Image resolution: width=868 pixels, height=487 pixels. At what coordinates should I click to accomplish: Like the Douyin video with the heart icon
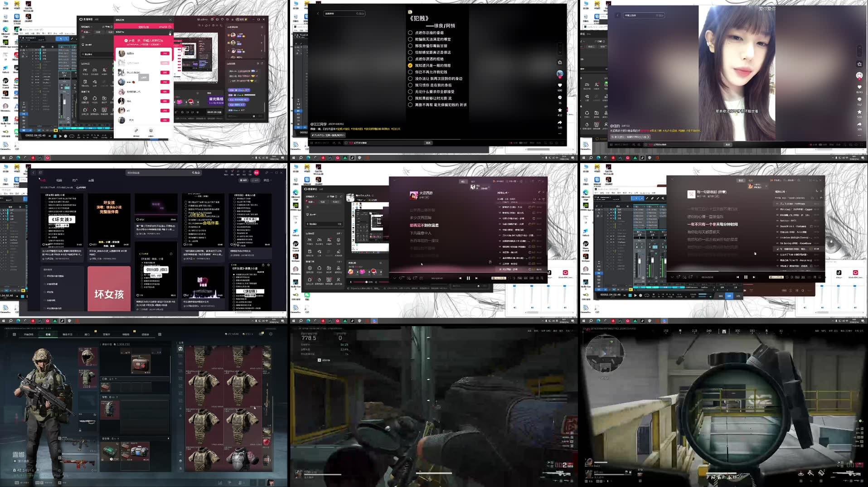[x=560, y=85]
